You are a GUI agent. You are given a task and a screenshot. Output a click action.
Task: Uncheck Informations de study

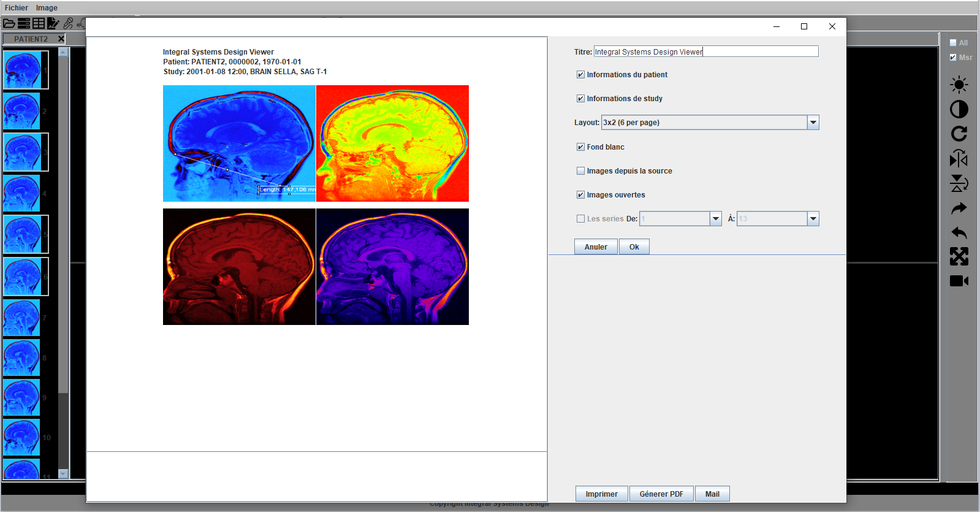tap(580, 99)
